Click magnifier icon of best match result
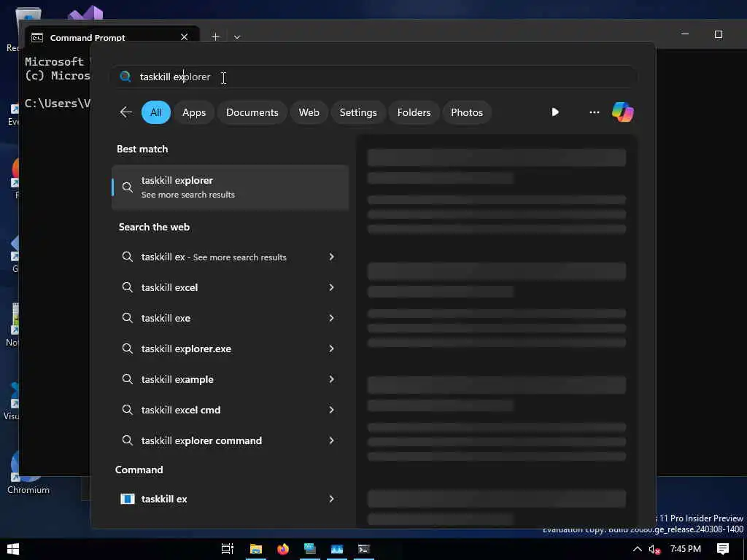The height and width of the screenshot is (560, 747). click(x=127, y=187)
